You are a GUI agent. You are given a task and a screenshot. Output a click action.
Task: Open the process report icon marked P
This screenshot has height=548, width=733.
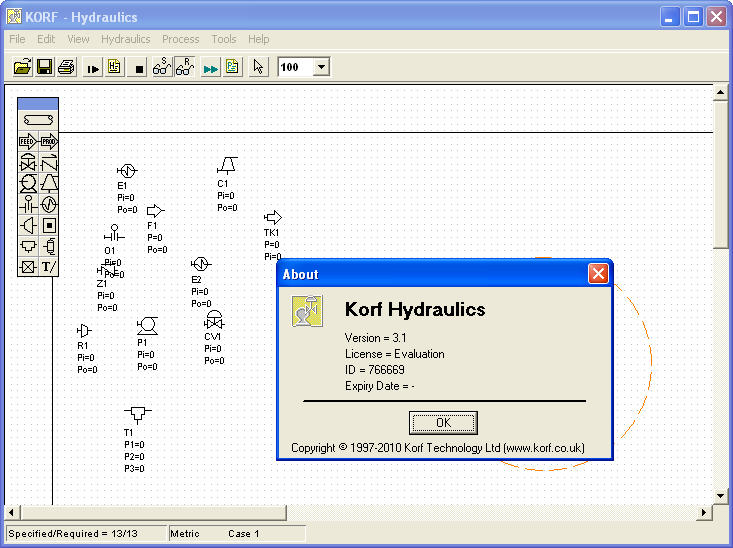tap(232, 67)
